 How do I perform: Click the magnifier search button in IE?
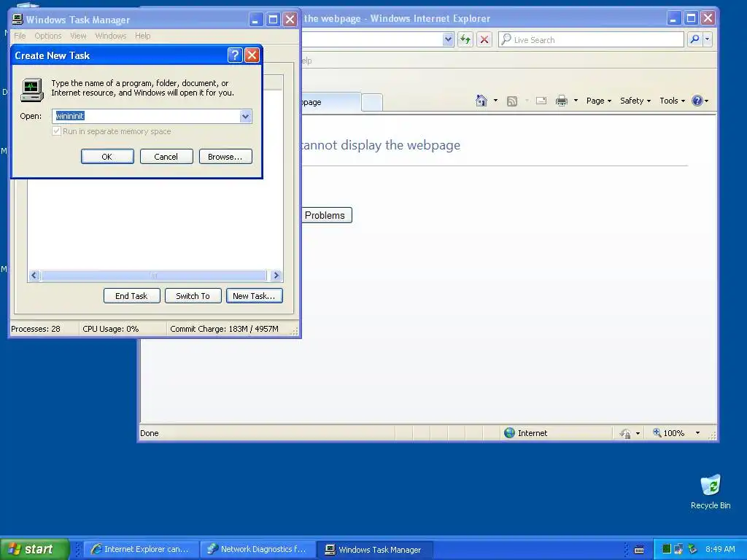pyautogui.click(x=694, y=39)
